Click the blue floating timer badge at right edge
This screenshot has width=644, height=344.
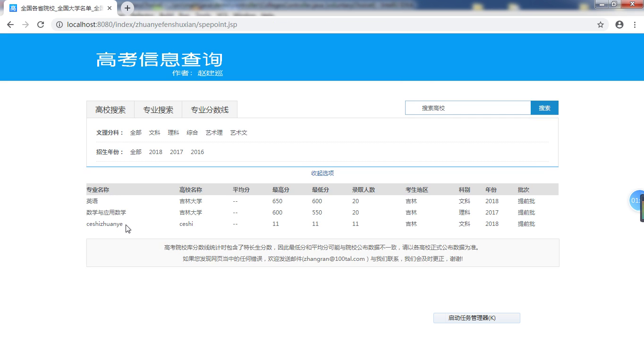637,201
